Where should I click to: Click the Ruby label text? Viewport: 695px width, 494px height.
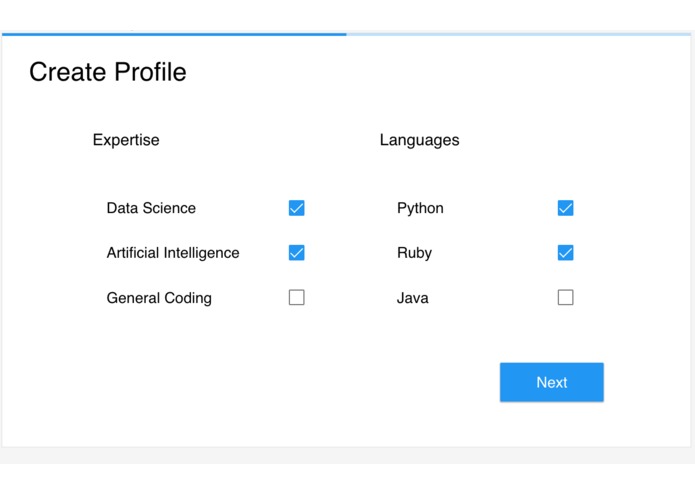[414, 253]
